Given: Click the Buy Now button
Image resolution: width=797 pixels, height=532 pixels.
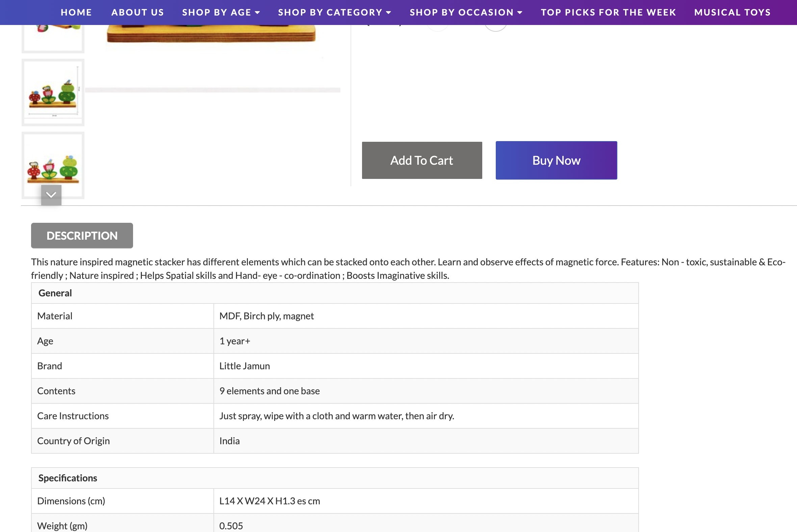Looking at the screenshot, I should coord(556,160).
